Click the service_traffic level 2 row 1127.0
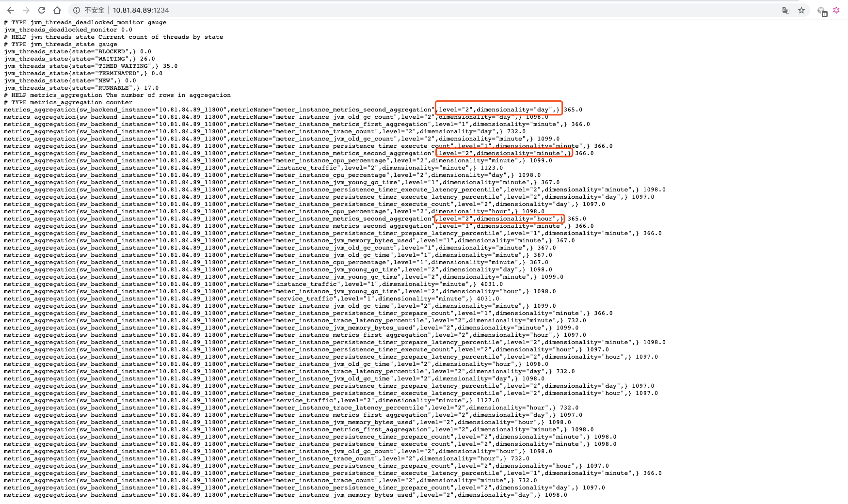Screen dimensions: 848x504 click(252, 400)
